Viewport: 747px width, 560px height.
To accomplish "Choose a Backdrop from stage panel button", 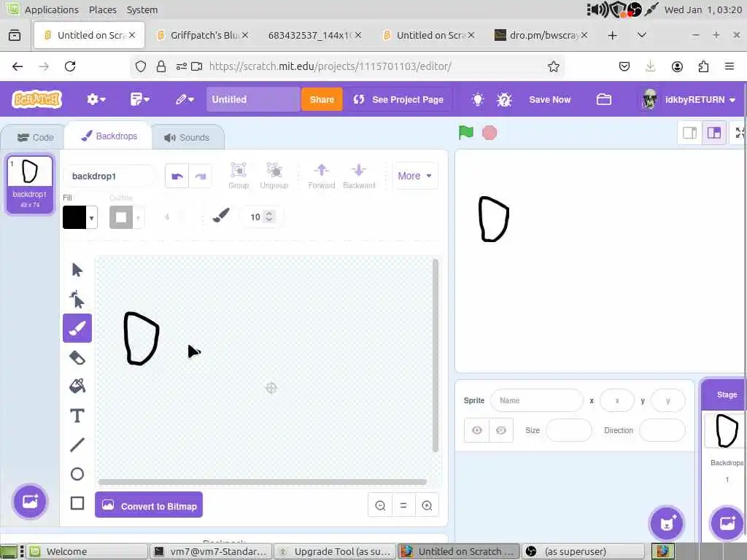I will 727,523.
